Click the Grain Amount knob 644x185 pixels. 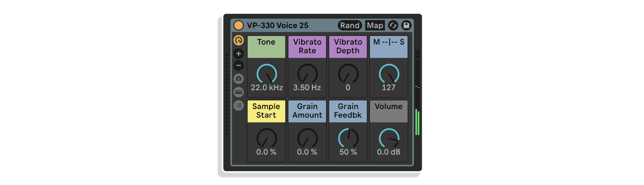[307, 138]
